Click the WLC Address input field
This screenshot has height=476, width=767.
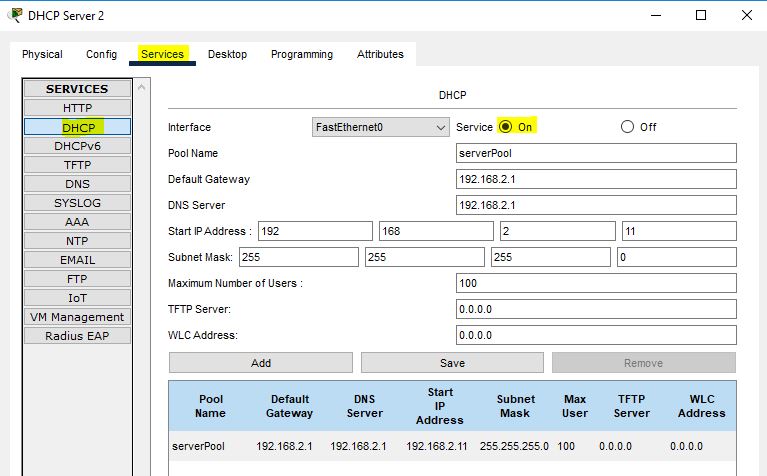pyautogui.click(x=596, y=335)
